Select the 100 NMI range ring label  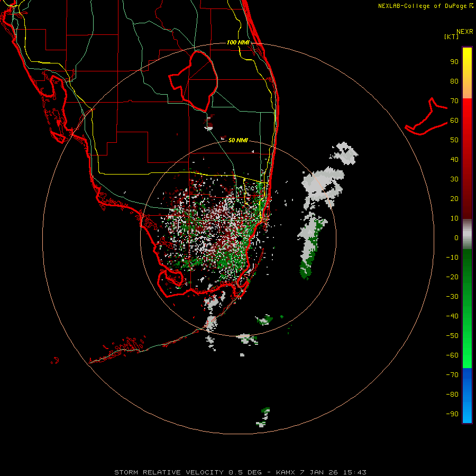238,42
